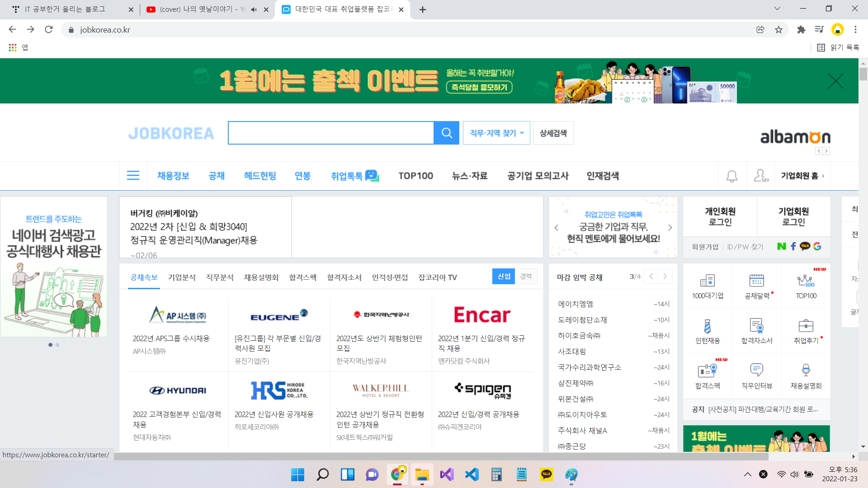Switch to the 기업분석 tab
The image size is (868, 488).
pyautogui.click(x=182, y=277)
